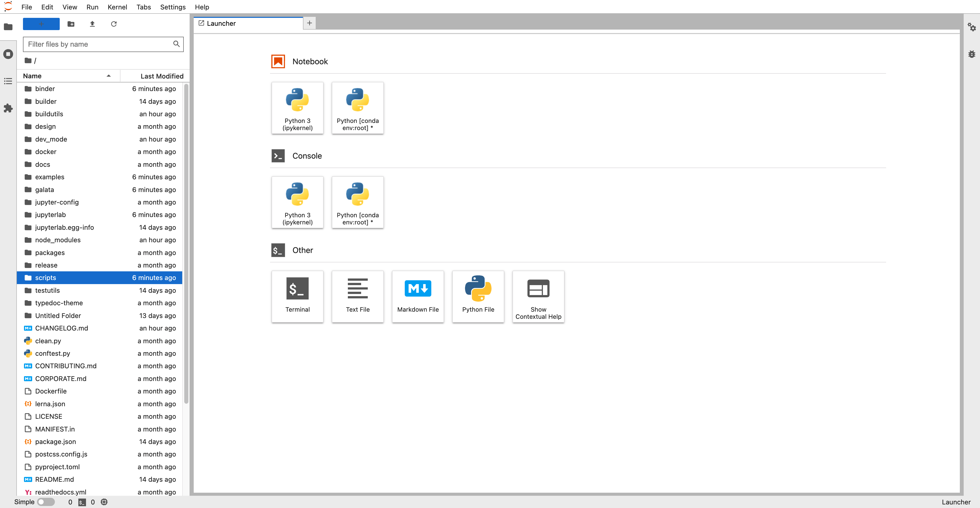Open the Debugger bug icon panel
The width and height of the screenshot is (980, 508).
click(x=971, y=54)
